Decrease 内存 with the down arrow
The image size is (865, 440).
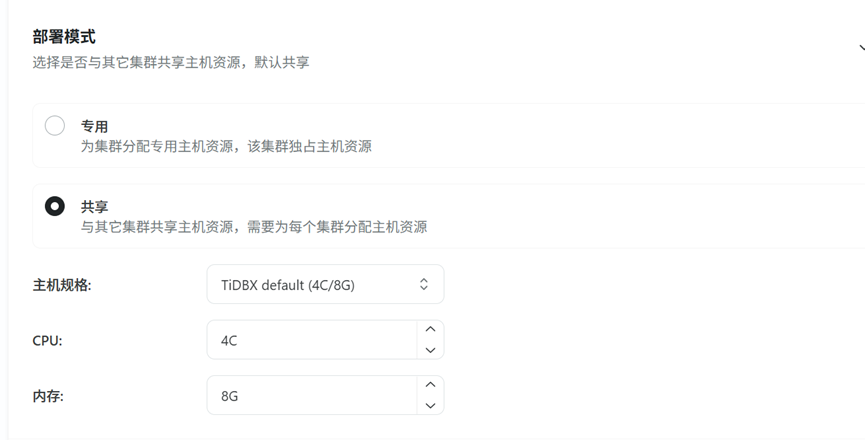point(430,405)
